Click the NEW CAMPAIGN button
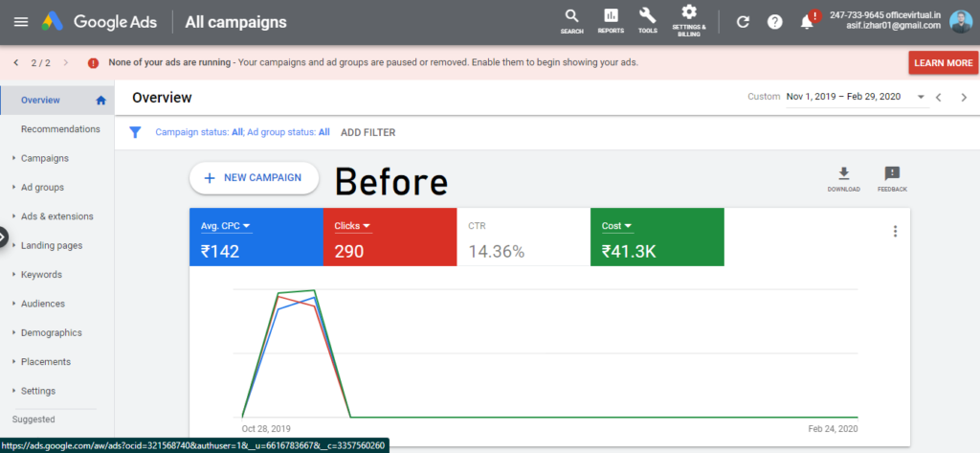The height and width of the screenshot is (453, 980). point(254,178)
